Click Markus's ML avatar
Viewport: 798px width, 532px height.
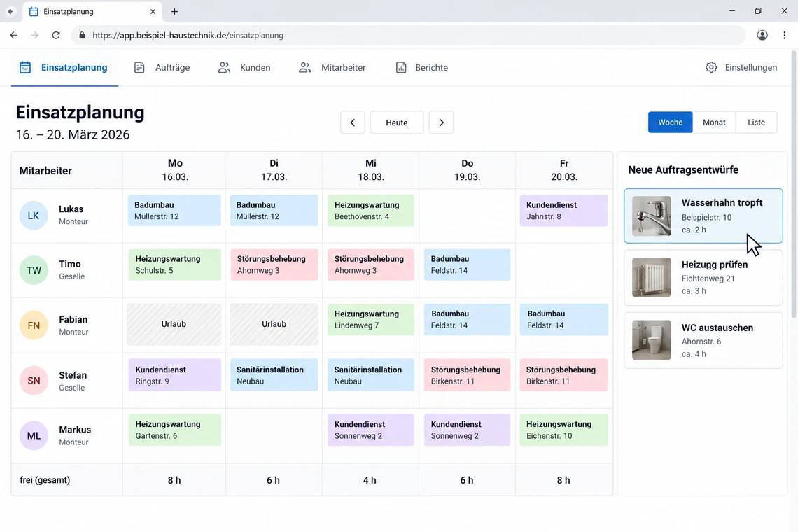(x=34, y=436)
